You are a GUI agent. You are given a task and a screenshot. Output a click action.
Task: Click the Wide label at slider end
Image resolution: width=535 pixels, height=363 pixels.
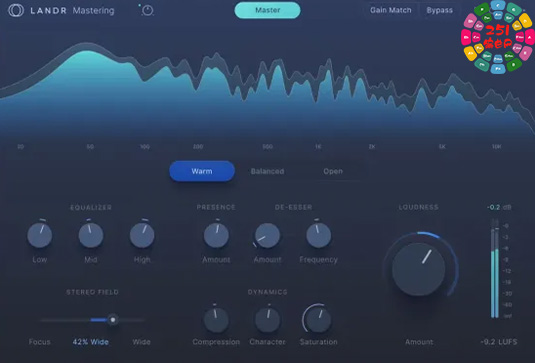(142, 342)
